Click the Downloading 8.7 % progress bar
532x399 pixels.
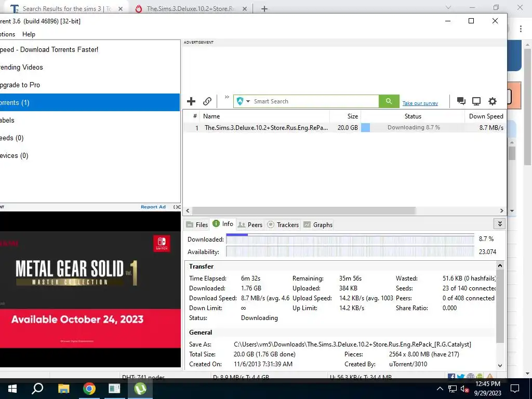pos(413,128)
